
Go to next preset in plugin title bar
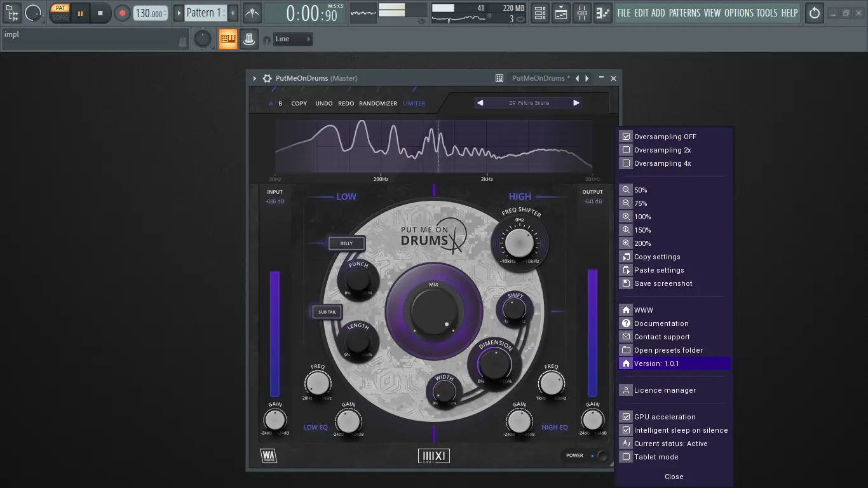(587, 78)
